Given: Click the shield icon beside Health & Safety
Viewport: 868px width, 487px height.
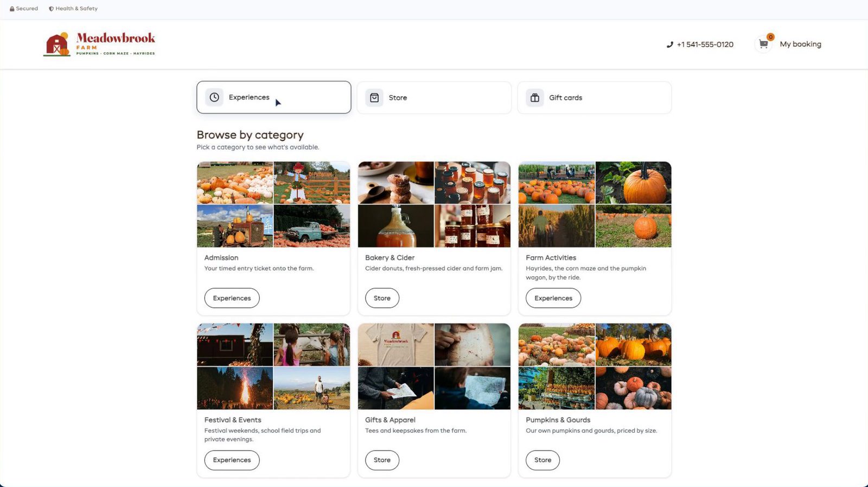Looking at the screenshot, I should point(51,9).
